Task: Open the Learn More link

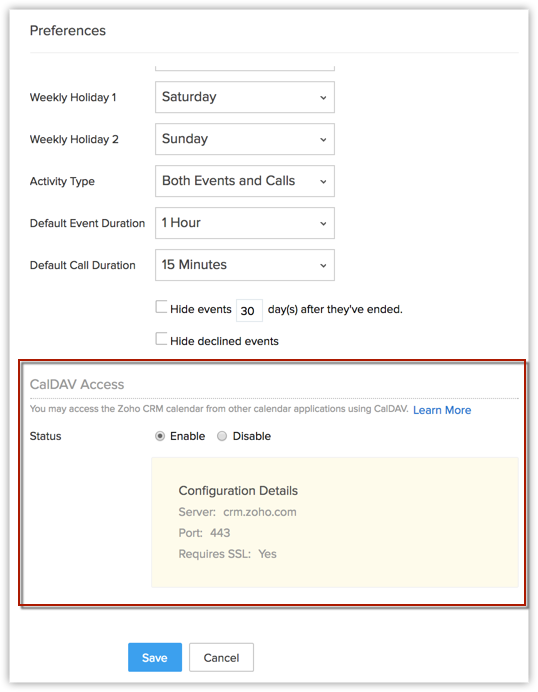Action: pyautogui.click(x=442, y=410)
